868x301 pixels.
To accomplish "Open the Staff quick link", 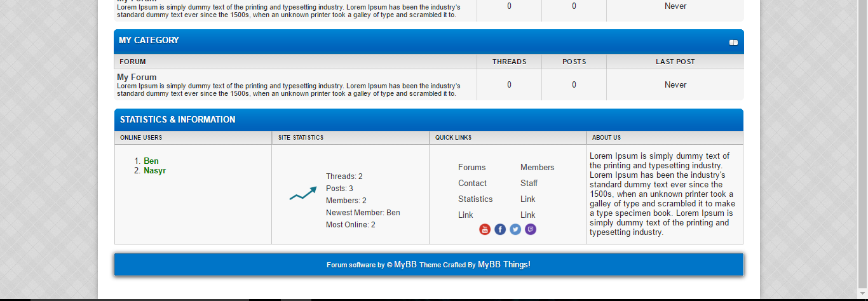I will [x=529, y=184].
